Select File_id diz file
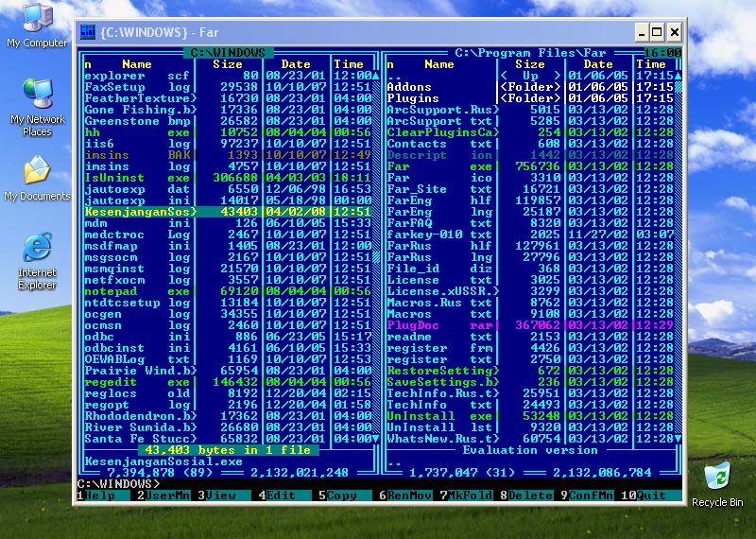 530,269
